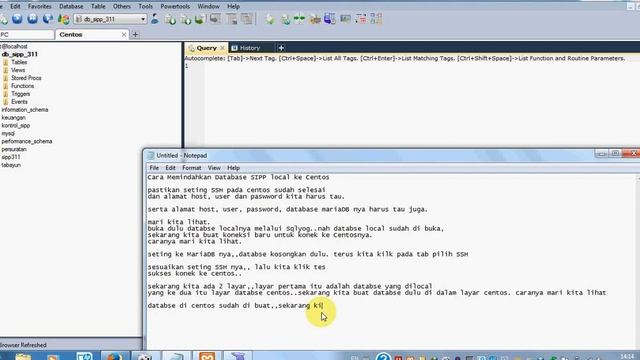Open Notepad File menu

click(154, 168)
